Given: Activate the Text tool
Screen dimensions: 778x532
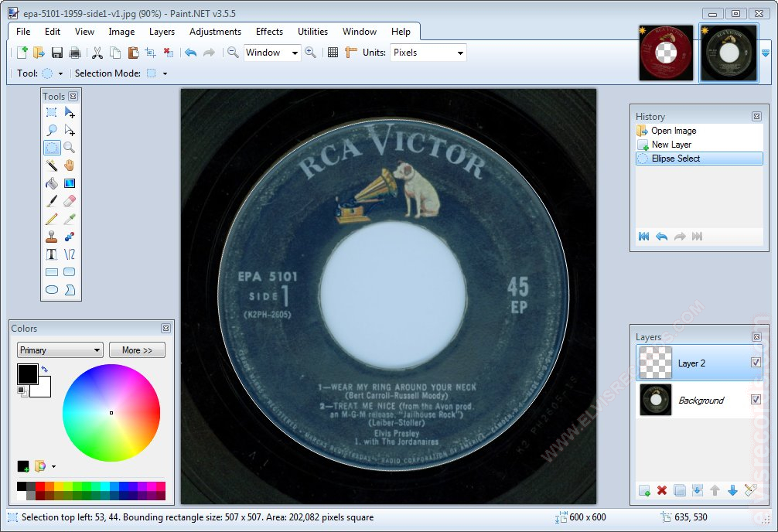Looking at the screenshot, I should 51,254.
